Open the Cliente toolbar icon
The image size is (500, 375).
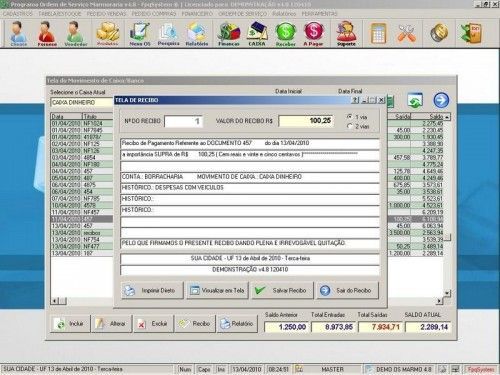(x=18, y=33)
